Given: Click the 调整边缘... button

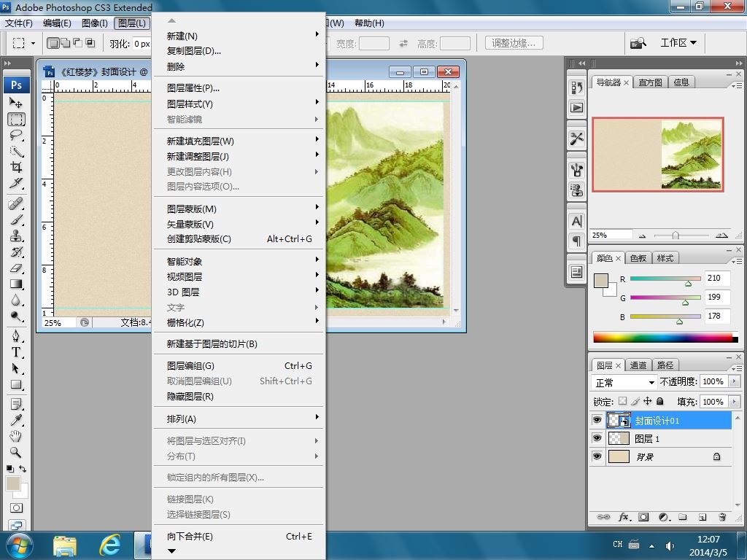Looking at the screenshot, I should [x=514, y=43].
